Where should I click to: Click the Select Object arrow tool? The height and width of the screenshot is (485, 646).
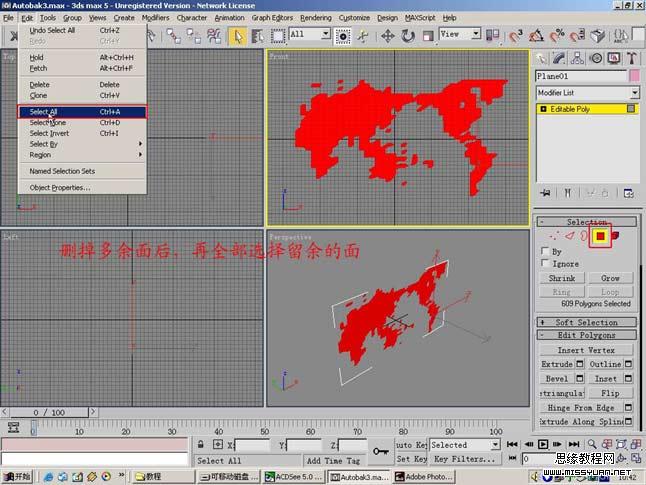[238, 35]
